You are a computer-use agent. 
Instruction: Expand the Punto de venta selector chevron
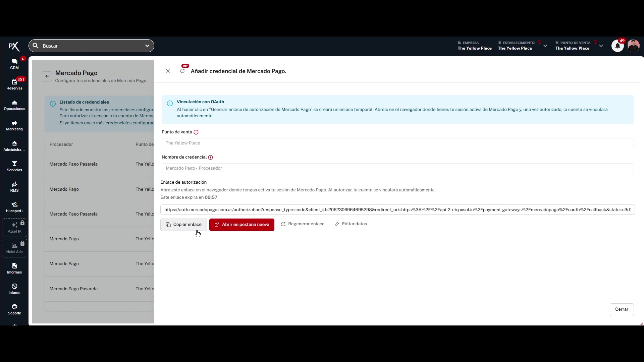(601, 46)
